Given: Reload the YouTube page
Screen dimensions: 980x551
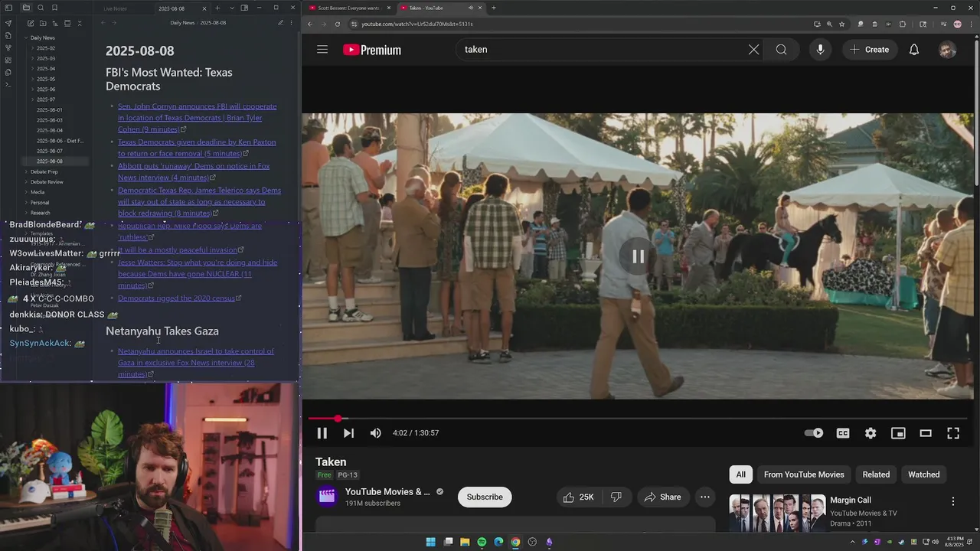Looking at the screenshot, I should point(338,24).
